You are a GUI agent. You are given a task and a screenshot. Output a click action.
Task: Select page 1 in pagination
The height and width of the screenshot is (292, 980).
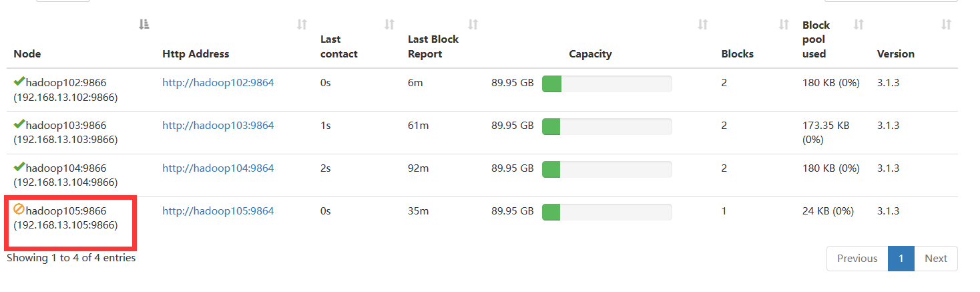click(x=901, y=259)
